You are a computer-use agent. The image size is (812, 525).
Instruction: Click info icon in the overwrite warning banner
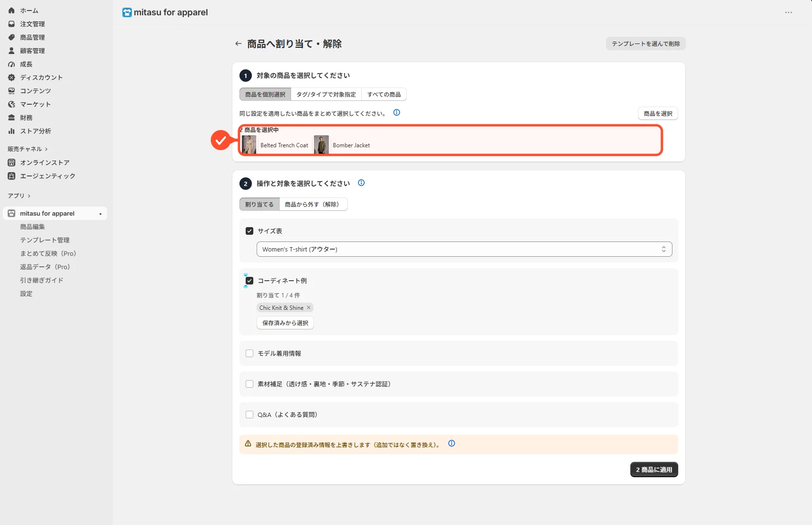pos(452,444)
